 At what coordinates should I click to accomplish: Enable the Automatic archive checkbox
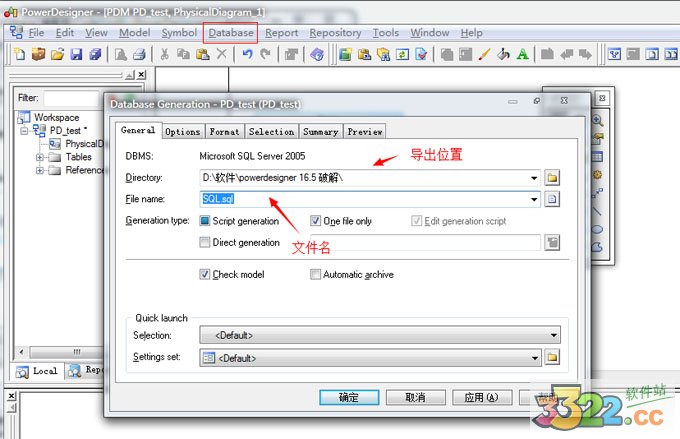[x=315, y=274]
